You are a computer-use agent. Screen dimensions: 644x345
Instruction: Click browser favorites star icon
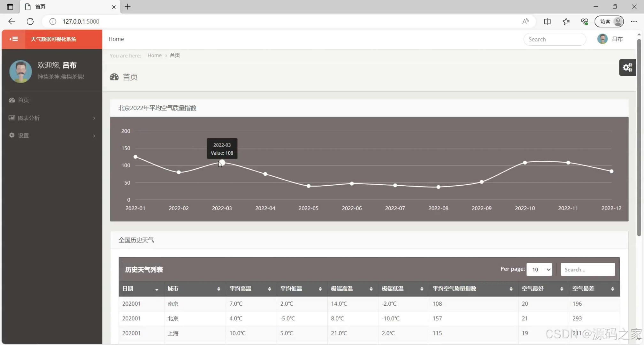(x=566, y=21)
